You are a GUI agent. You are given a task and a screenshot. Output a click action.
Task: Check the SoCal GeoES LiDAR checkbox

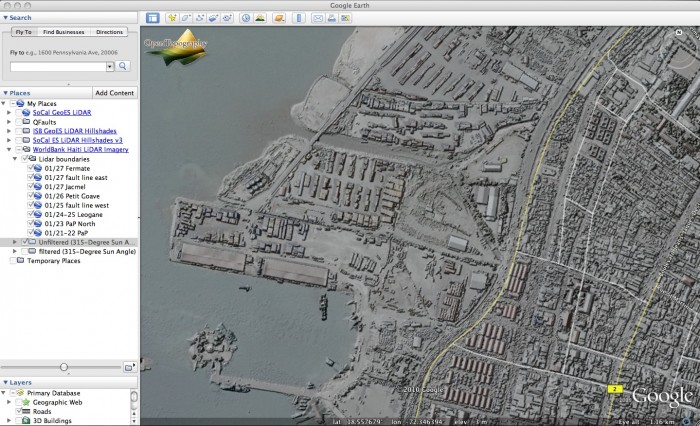pos(18,113)
